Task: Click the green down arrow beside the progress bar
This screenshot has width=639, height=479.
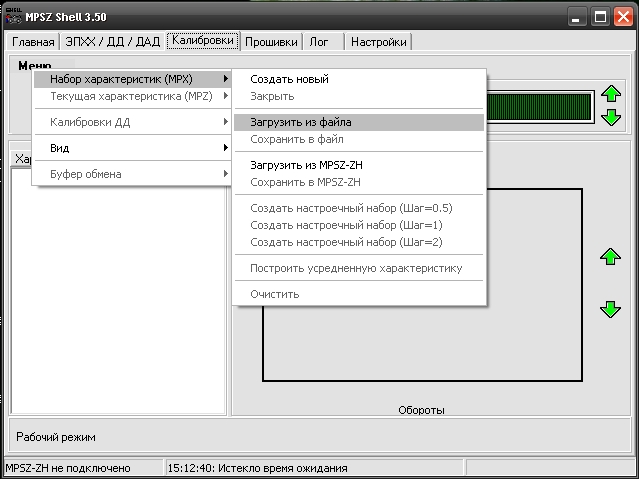Action: pos(612,118)
